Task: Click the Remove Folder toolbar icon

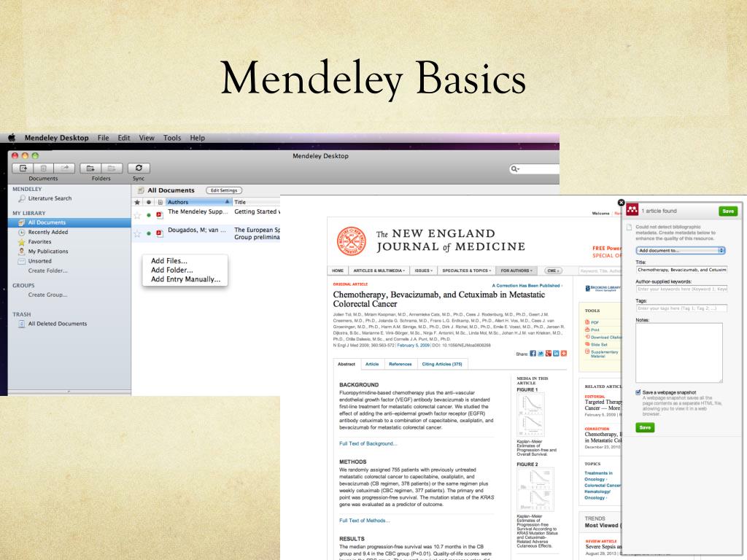Action: click(x=112, y=168)
